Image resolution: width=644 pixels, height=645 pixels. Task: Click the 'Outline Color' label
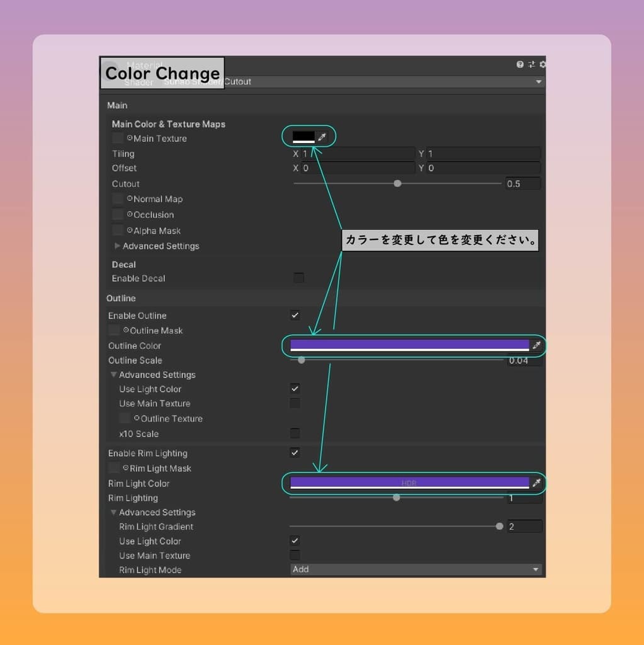135,346
